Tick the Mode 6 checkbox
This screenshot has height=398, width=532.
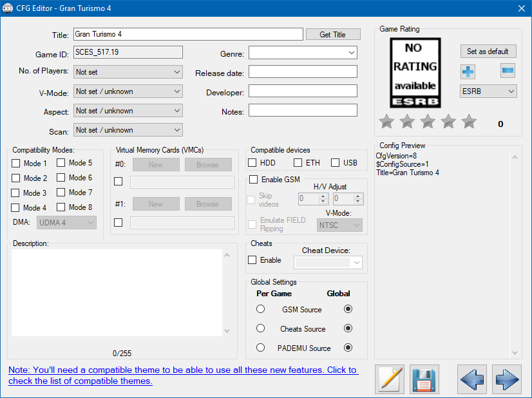pos(61,178)
